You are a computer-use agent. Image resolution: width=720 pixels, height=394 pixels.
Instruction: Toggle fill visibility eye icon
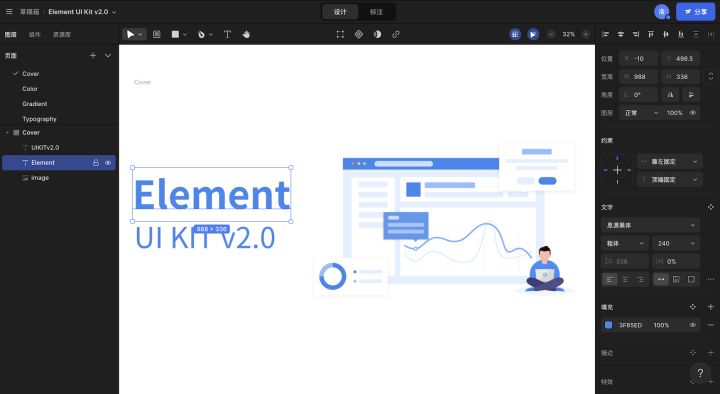click(692, 325)
